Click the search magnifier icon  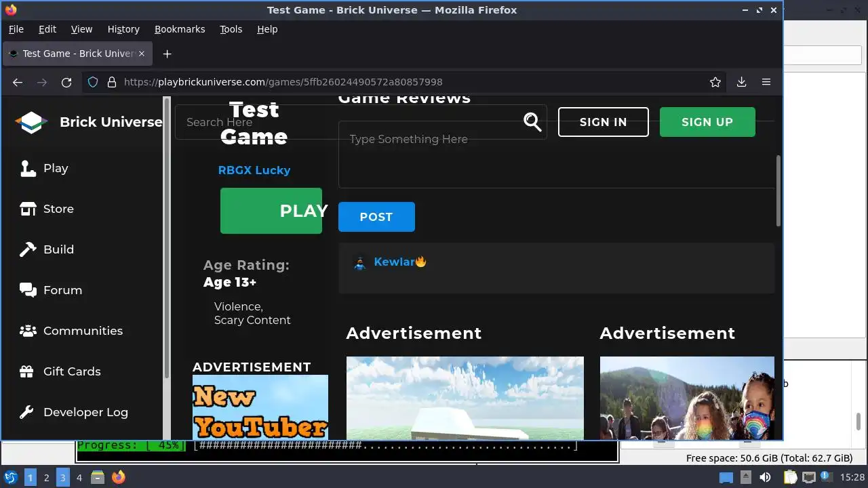pos(533,122)
